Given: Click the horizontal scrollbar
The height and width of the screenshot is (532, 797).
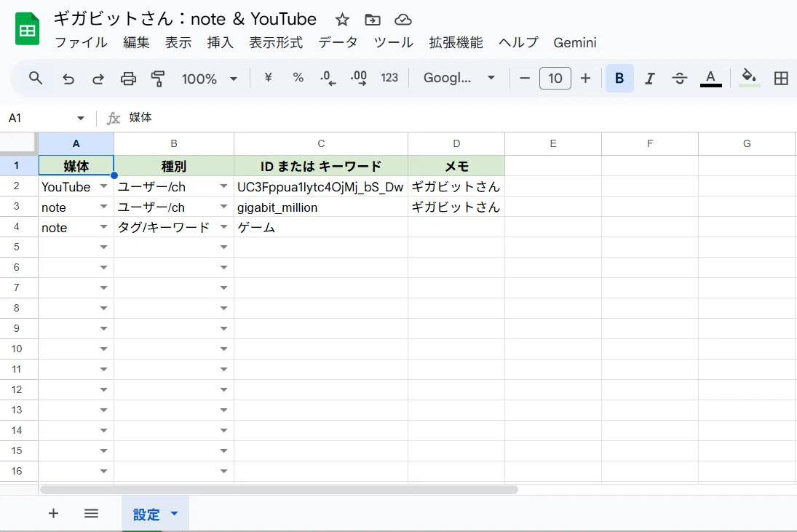Looking at the screenshot, I should [x=279, y=490].
